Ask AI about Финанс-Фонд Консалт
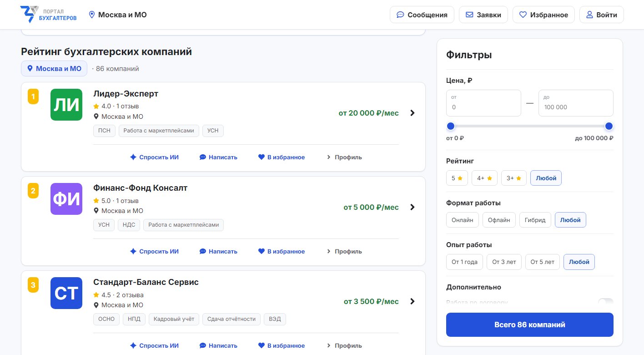The image size is (644, 355). click(x=154, y=251)
